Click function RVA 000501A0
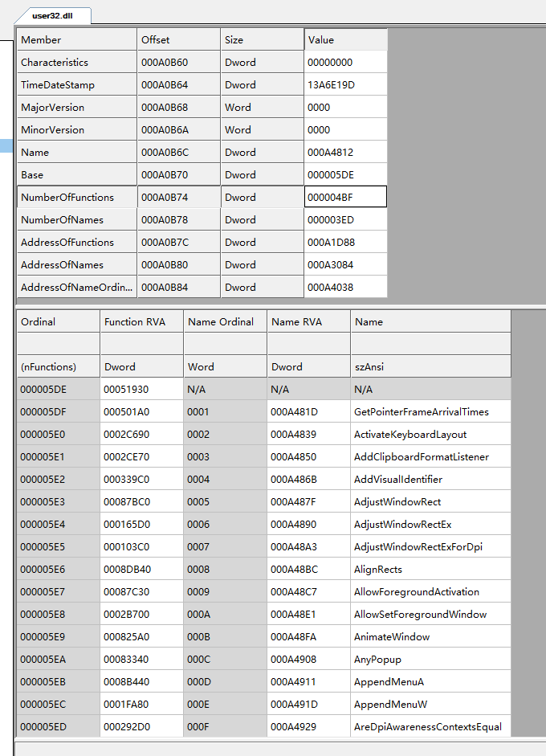 click(x=141, y=412)
